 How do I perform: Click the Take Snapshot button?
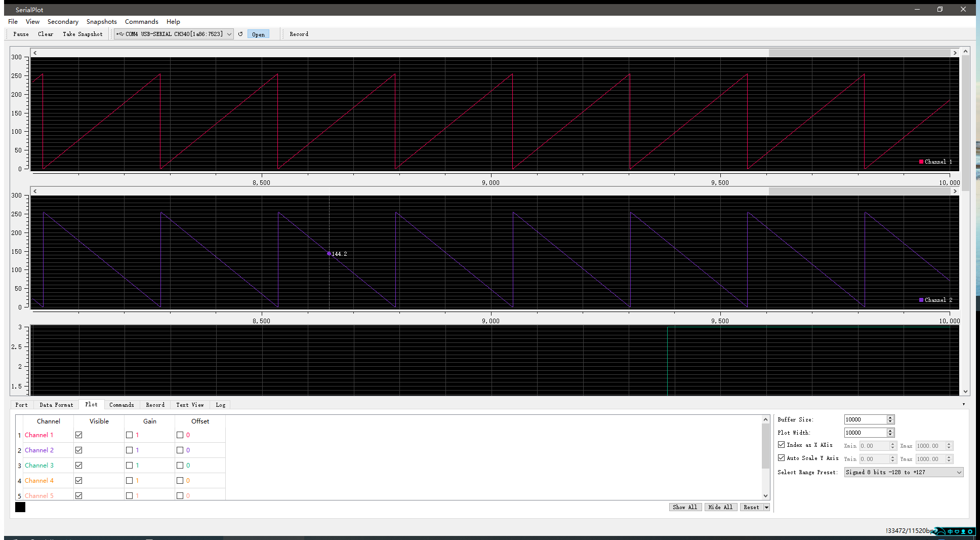point(83,34)
